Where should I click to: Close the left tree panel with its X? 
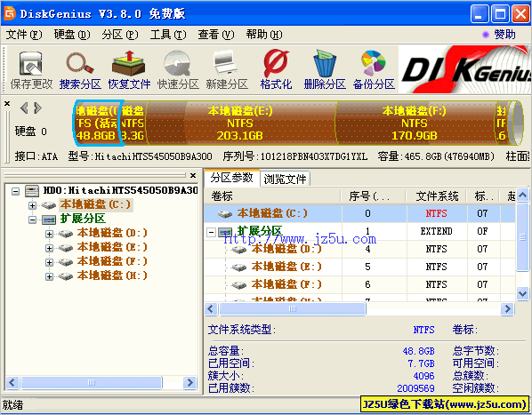[193, 175]
